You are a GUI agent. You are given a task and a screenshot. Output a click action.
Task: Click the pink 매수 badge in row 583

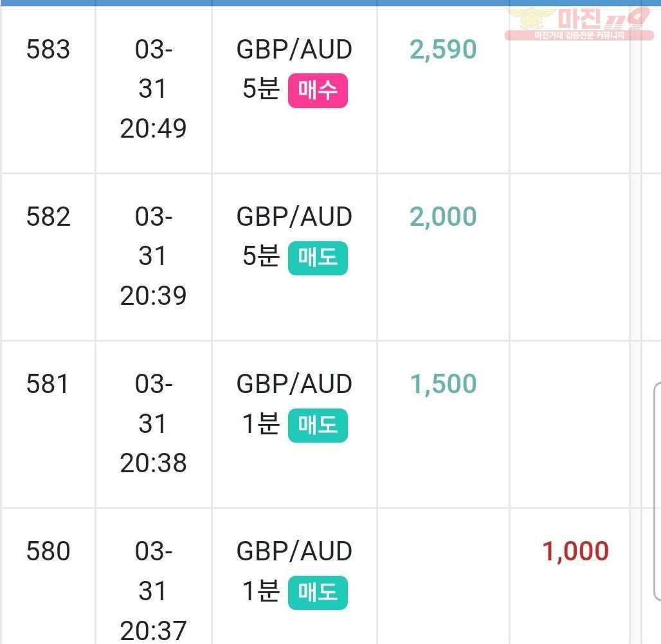point(318,91)
